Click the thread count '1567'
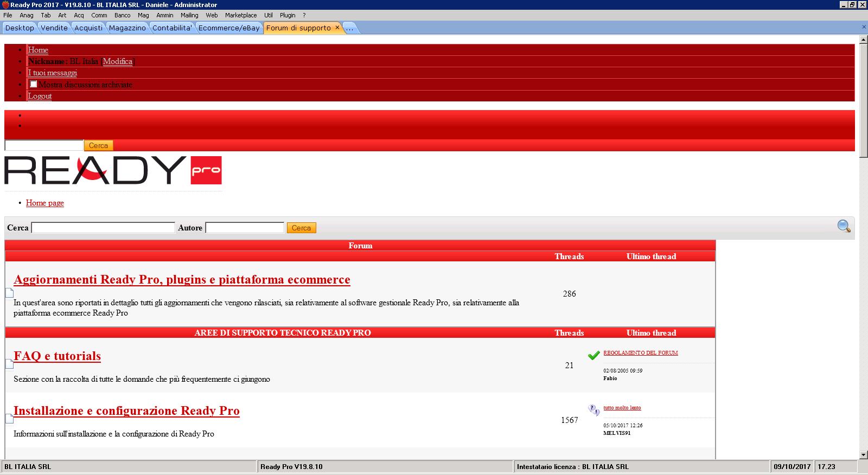 pyautogui.click(x=569, y=420)
